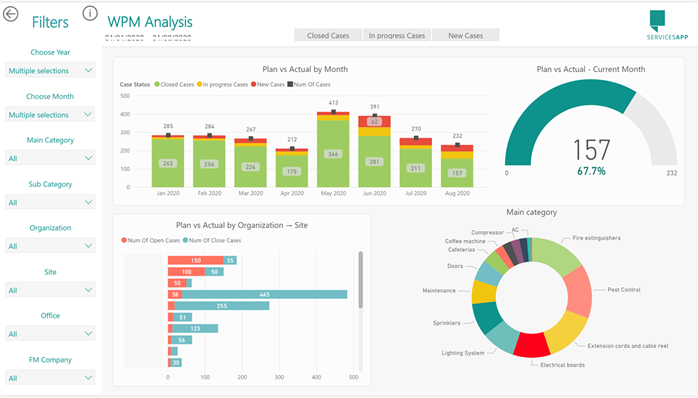
Task: Click the scrollbar of the Organization chart
Action: click(361, 280)
